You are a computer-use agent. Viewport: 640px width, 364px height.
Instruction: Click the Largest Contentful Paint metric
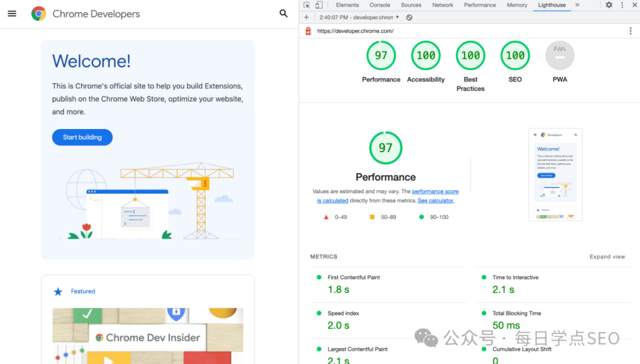pos(357,349)
